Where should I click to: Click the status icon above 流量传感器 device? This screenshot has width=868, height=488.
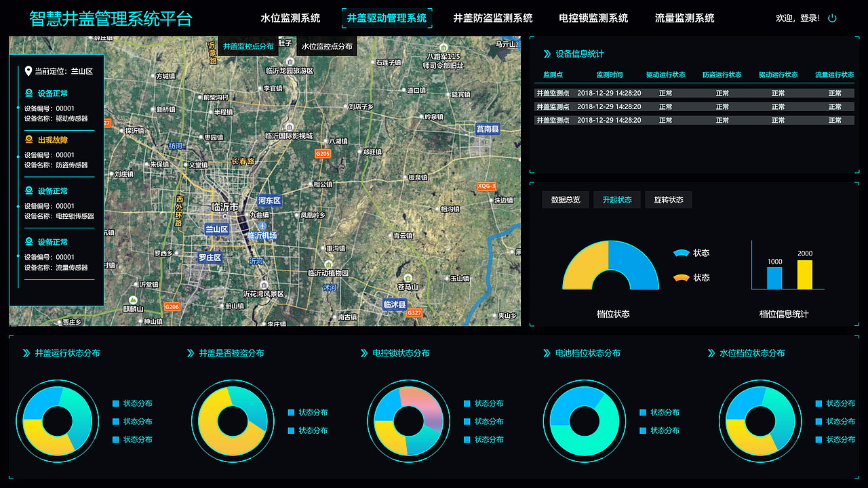click(x=28, y=242)
